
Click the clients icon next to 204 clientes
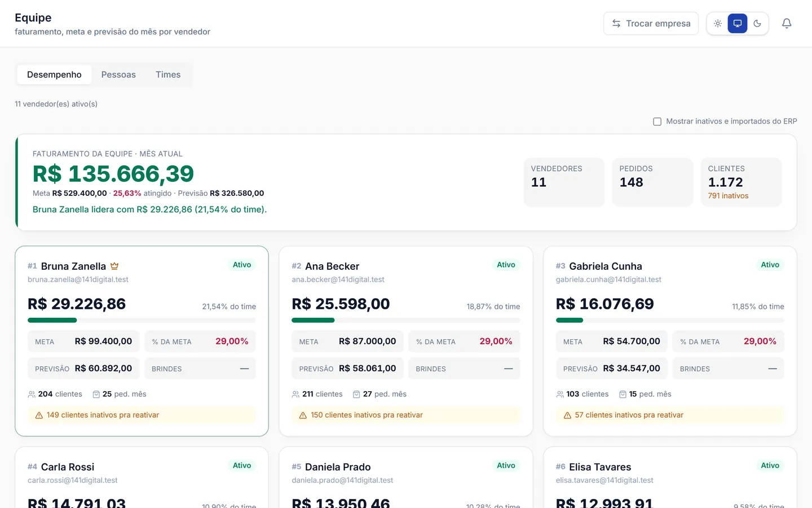click(32, 394)
